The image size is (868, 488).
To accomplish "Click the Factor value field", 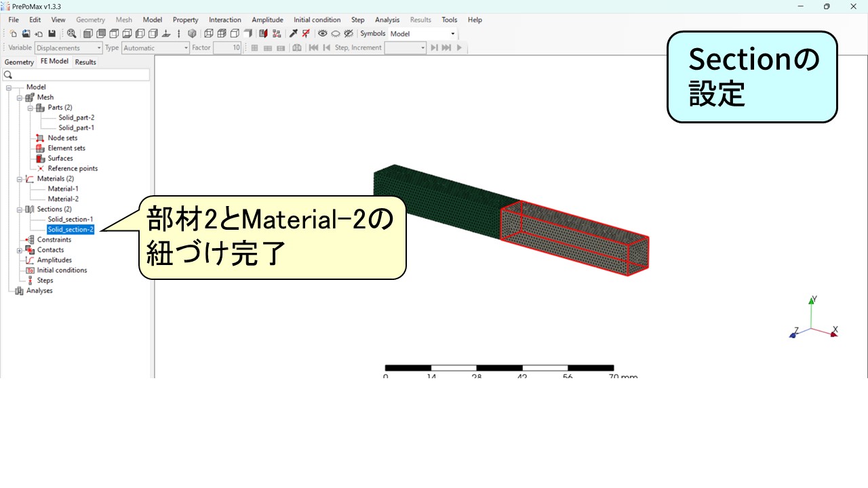I will 227,48.
